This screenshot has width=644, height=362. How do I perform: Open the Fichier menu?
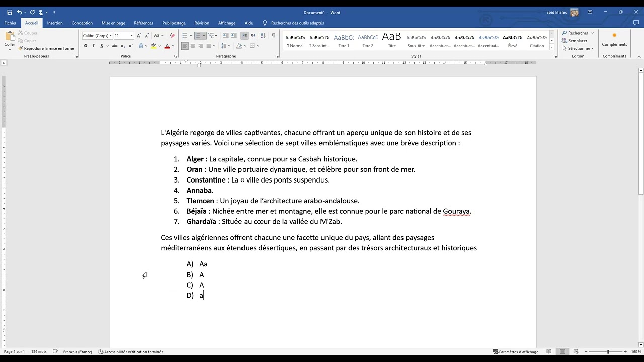[10, 23]
